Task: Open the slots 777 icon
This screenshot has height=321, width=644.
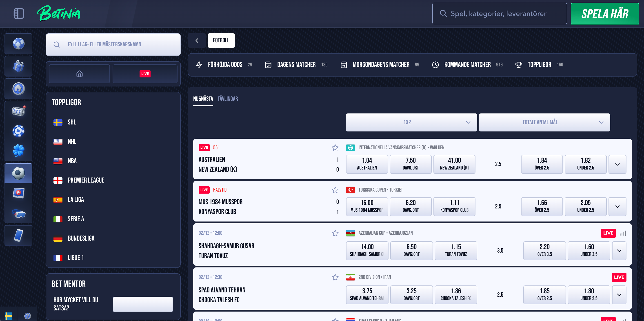Action: click(x=18, y=111)
